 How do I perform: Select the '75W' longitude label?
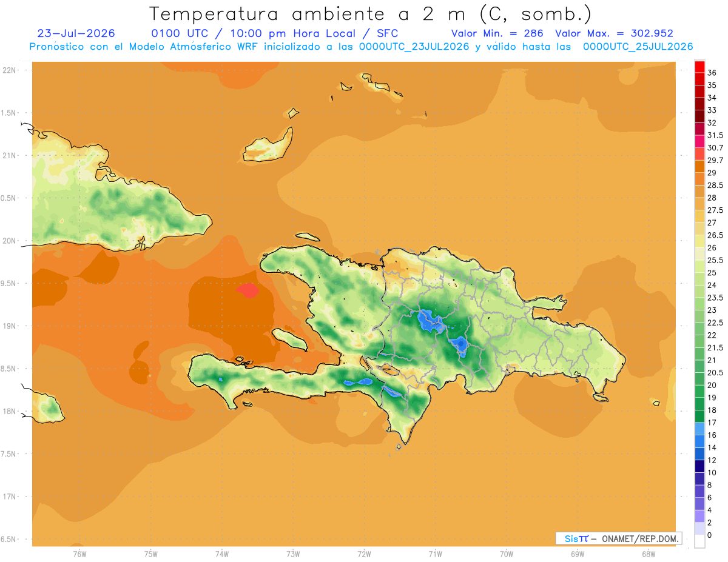151,554
